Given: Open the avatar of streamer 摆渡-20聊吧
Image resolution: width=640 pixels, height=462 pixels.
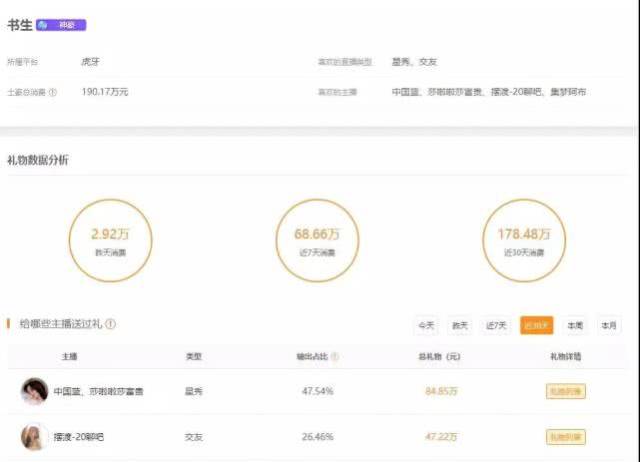Looking at the screenshot, I should (34, 437).
